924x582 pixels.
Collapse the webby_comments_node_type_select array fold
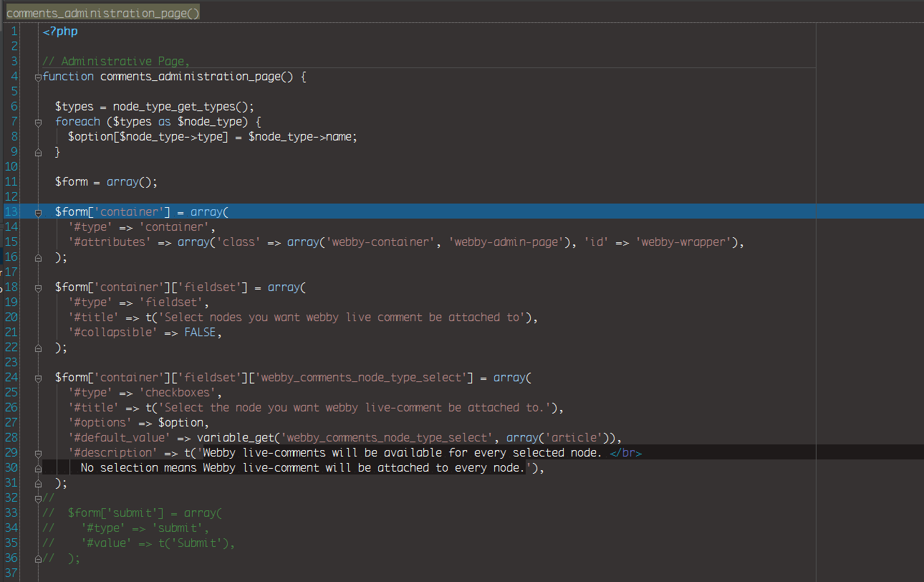[x=37, y=378]
